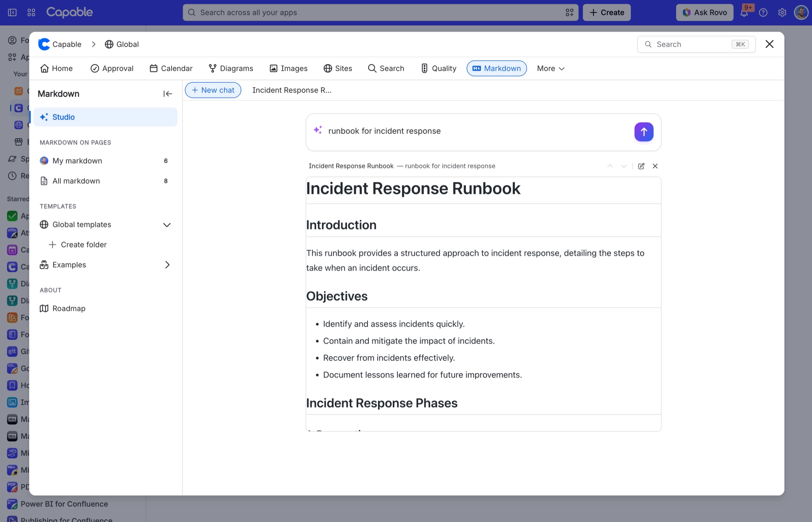Open the help question mark icon
This screenshot has height=522, width=812.
coord(763,12)
